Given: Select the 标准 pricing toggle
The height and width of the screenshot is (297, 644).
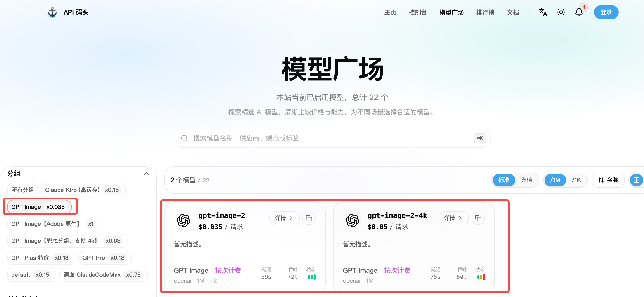Looking at the screenshot, I should click(504, 180).
